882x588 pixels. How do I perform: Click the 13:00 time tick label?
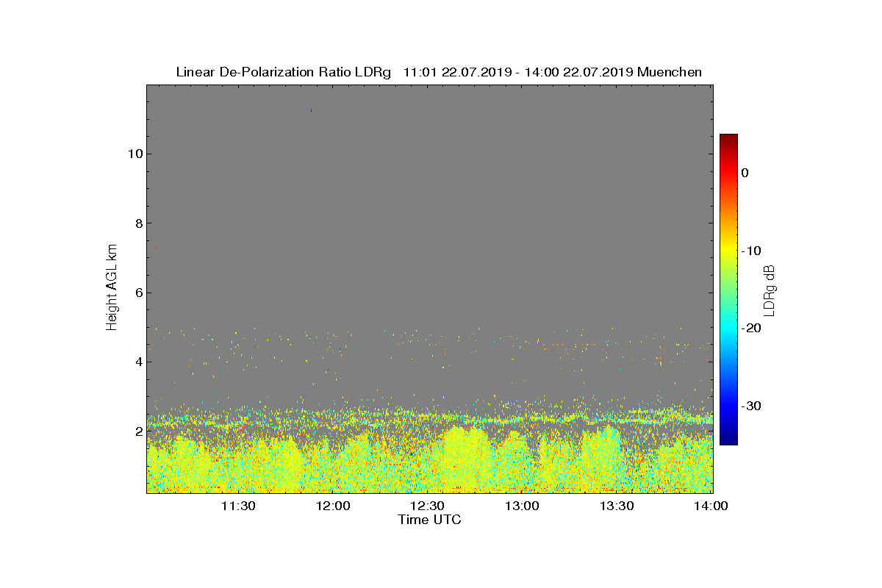pyautogui.click(x=523, y=506)
